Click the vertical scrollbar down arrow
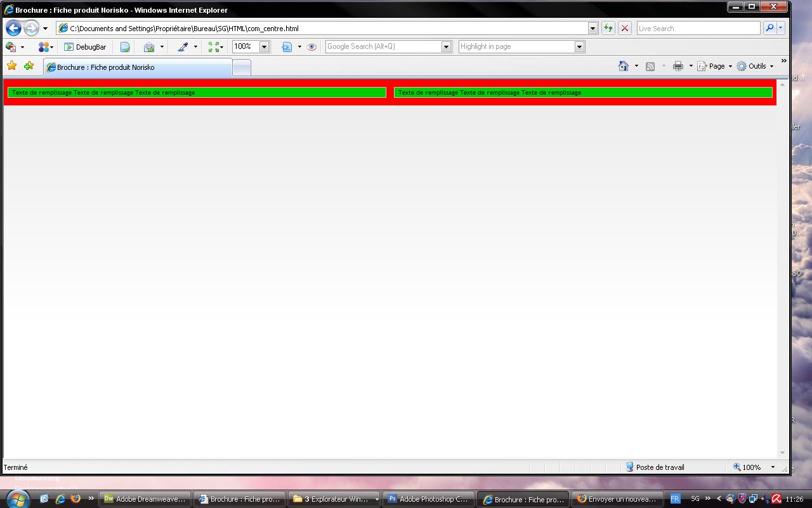 (782, 453)
